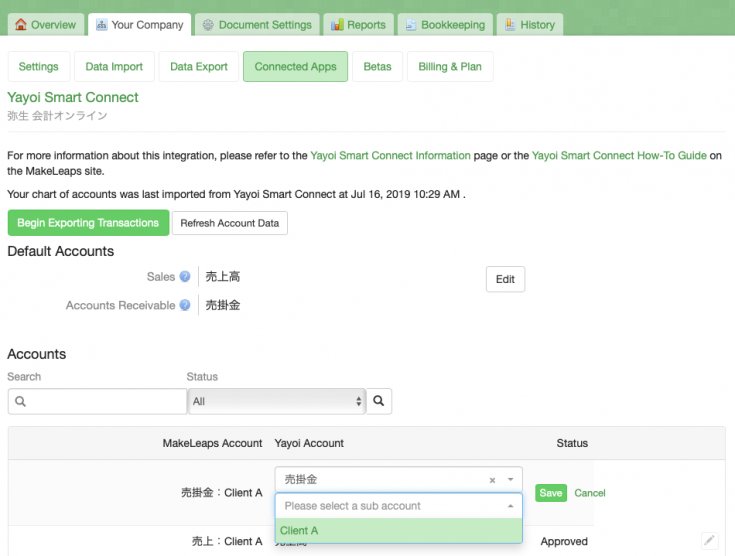Viewport: 735px width, 556px height.
Task: Open Billing & Plan
Action: [x=450, y=67]
